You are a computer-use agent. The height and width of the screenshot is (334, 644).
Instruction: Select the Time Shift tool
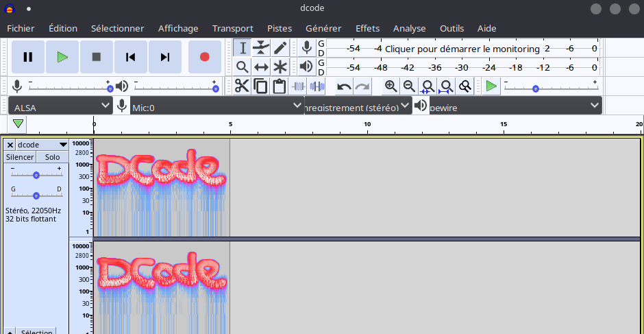point(261,67)
